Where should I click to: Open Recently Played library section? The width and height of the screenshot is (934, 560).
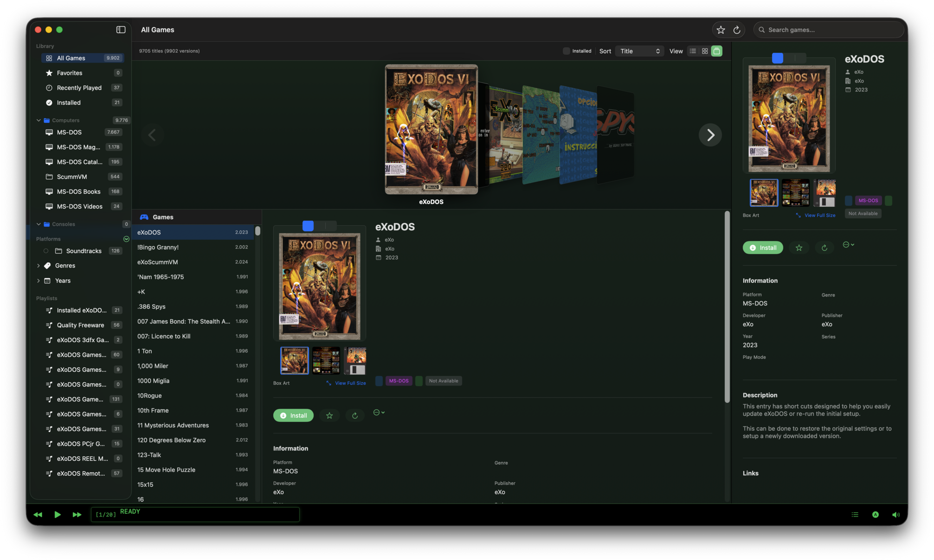coord(78,88)
